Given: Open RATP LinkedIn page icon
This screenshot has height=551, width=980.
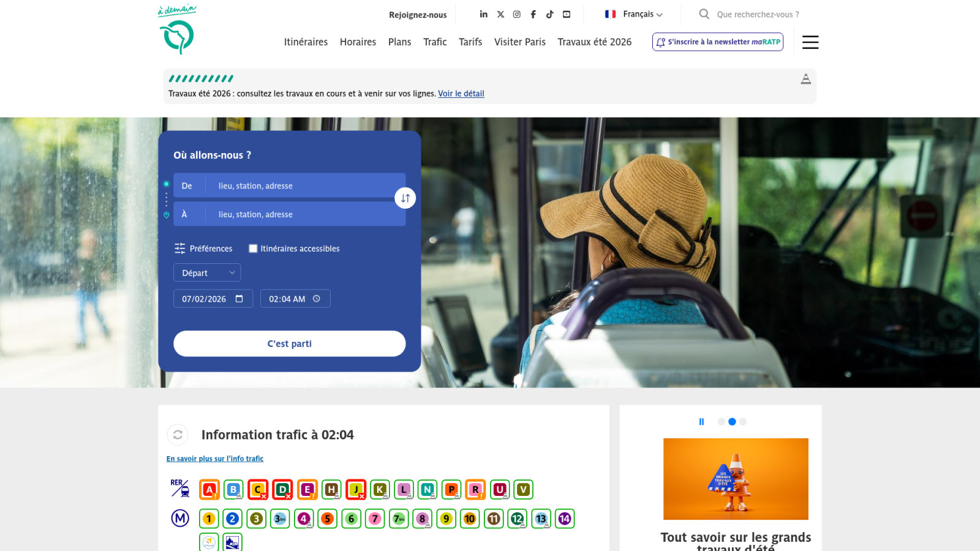Looking at the screenshot, I should (483, 14).
